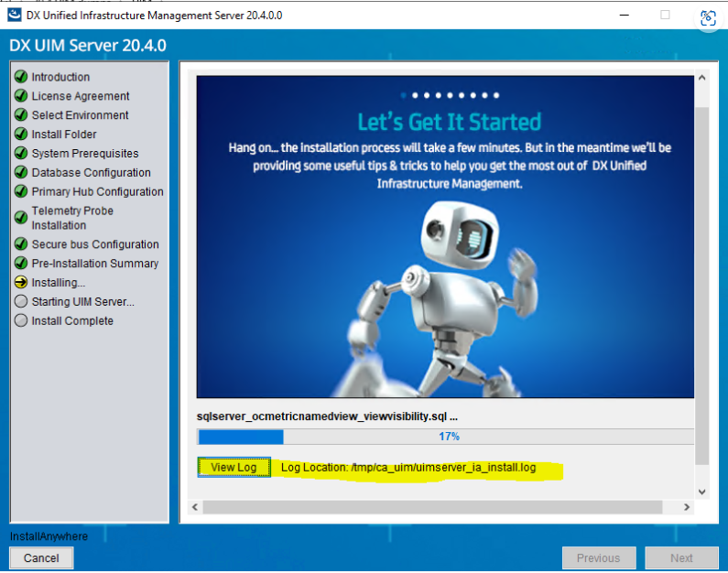Click the screenshot capture icon at top right
Viewport: 728px width, 573px height.
pyautogui.click(x=708, y=18)
